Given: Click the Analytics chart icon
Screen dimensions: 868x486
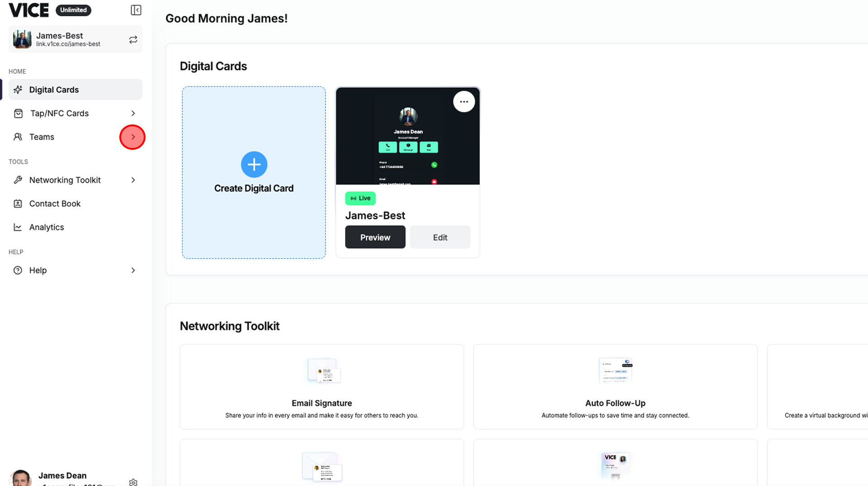Looking at the screenshot, I should pyautogui.click(x=18, y=227).
